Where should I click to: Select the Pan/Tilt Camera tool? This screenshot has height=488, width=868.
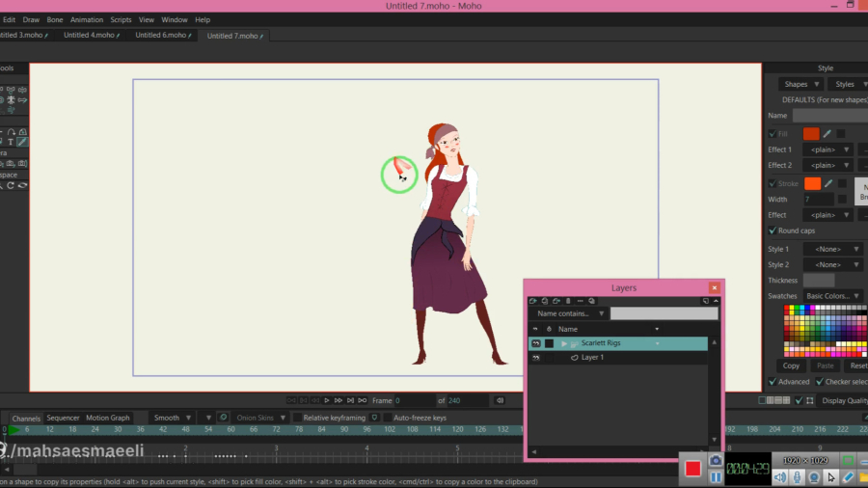click(22, 163)
